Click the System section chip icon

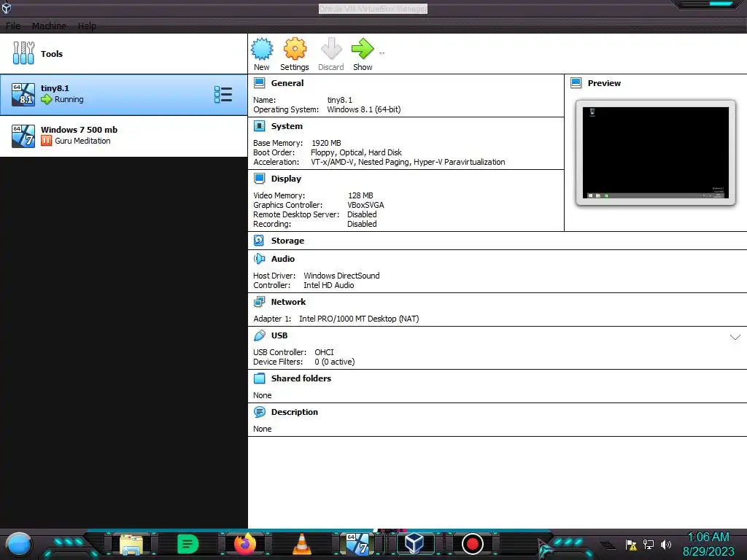click(259, 126)
